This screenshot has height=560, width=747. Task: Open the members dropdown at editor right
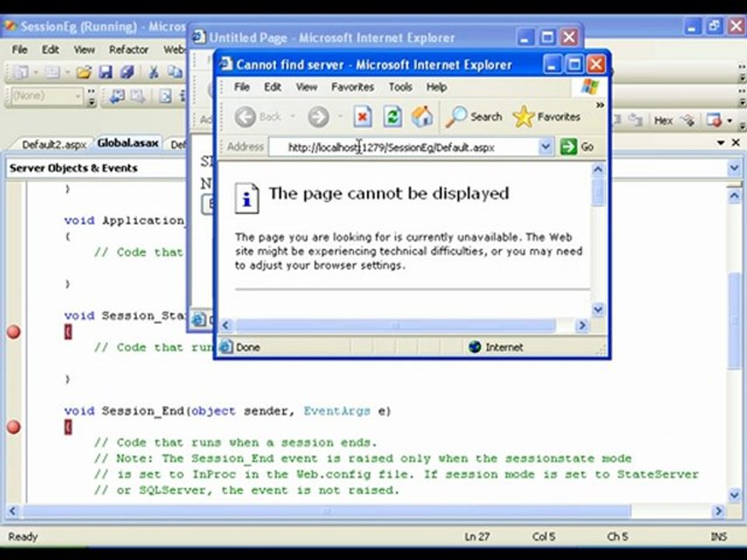[x=734, y=168]
